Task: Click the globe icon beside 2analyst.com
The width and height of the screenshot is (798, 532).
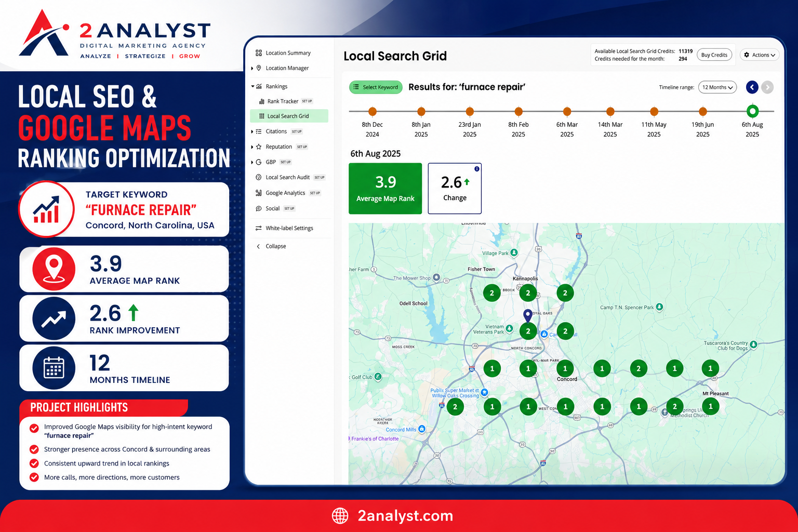Action: (340, 516)
